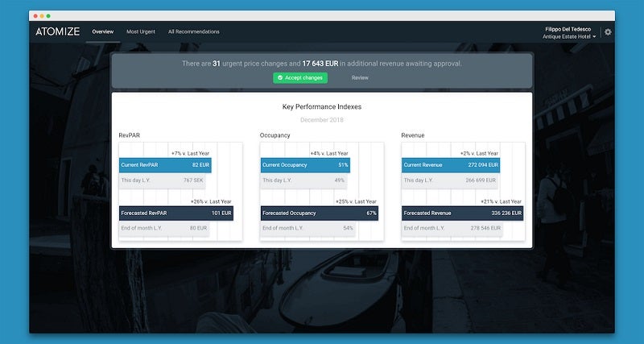The image size is (644, 344).
Task: Click the +4% v. Last Year label
Action: (329, 153)
